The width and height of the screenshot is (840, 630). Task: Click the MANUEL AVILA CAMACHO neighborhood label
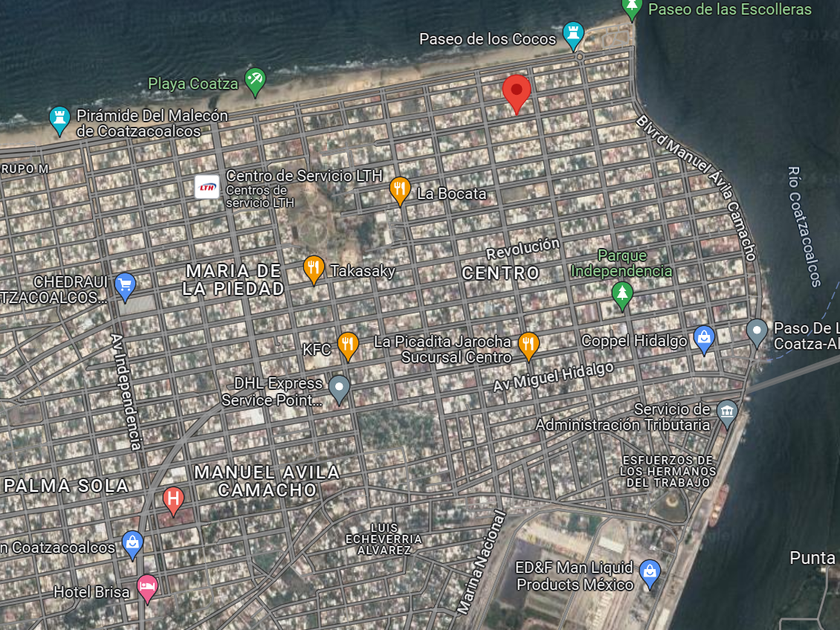(x=267, y=481)
